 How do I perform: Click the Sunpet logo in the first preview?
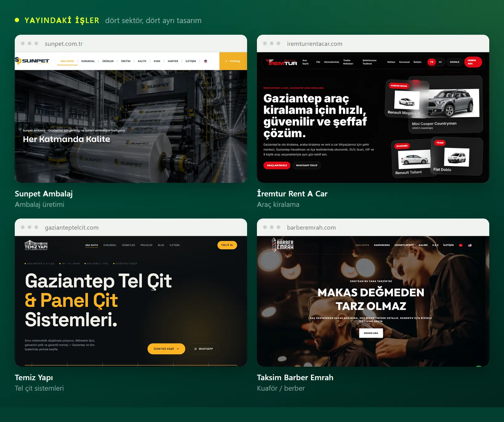click(x=32, y=61)
